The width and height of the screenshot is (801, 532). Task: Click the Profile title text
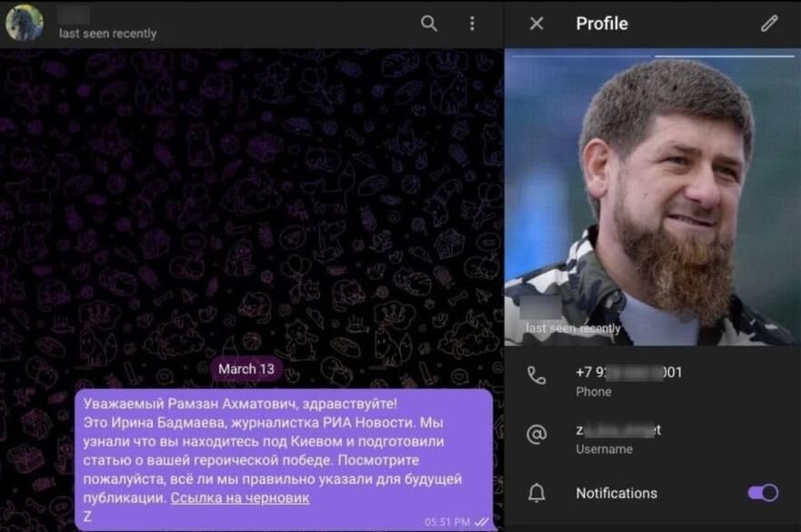coord(600,24)
